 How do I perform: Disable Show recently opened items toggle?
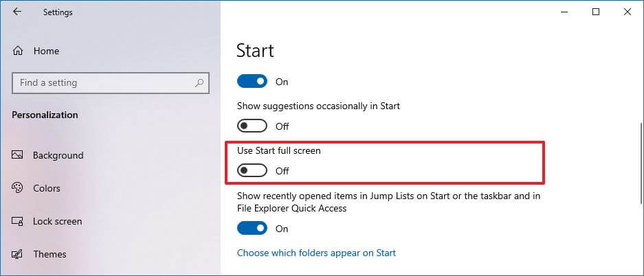point(252,229)
